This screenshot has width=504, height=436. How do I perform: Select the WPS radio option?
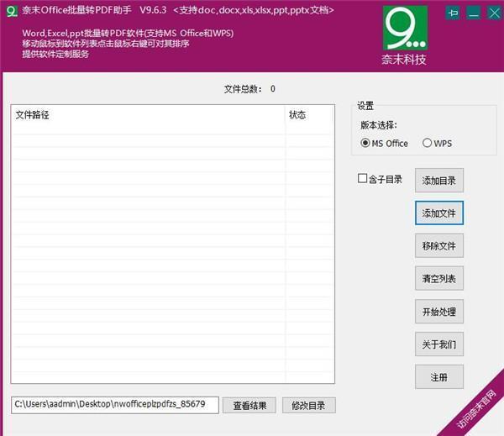[437, 143]
